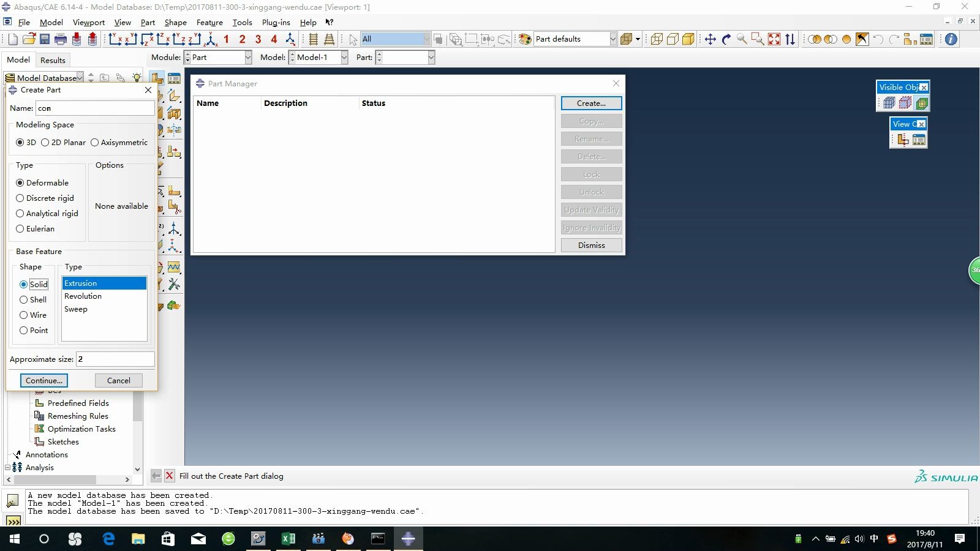Image resolution: width=980 pixels, height=551 pixels.
Task: Select the Eulerian part type
Action: point(35,228)
